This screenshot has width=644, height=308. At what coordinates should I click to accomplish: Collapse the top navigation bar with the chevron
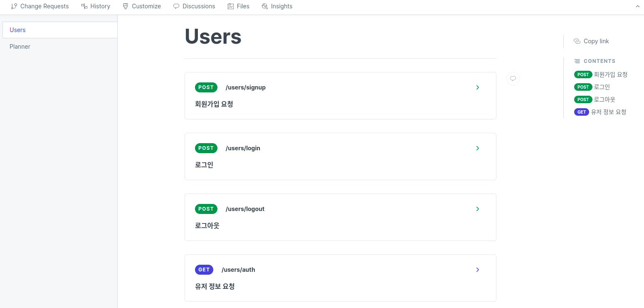(x=637, y=7)
